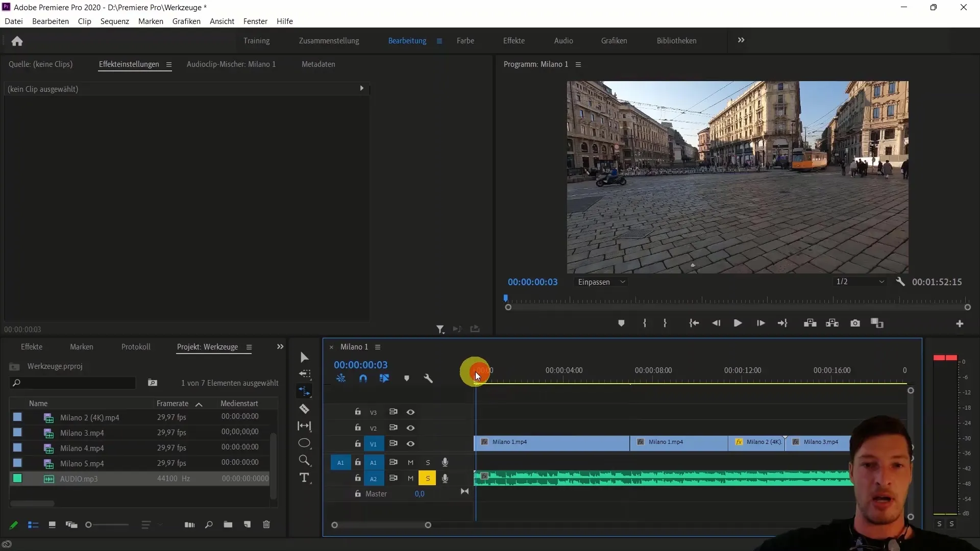Switch to Audioclip-Mischer tab
Image resolution: width=980 pixels, height=551 pixels.
[231, 64]
